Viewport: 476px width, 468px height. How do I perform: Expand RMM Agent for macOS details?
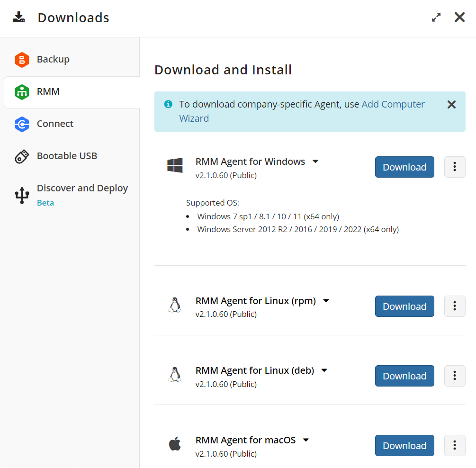[x=306, y=440]
